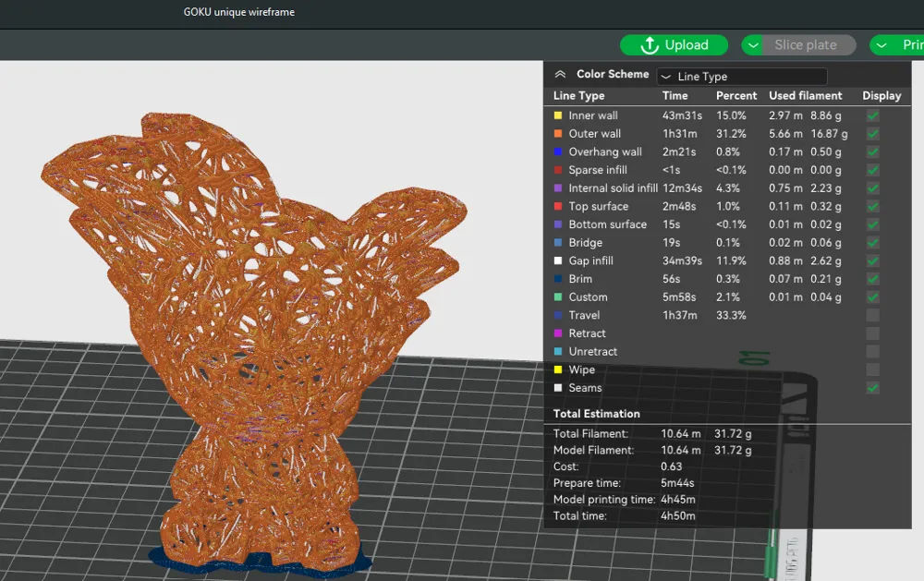Enable the Travel display checkbox
Image resolution: width=924 pixels, height=581 pixels.
(x=873, y=315)
